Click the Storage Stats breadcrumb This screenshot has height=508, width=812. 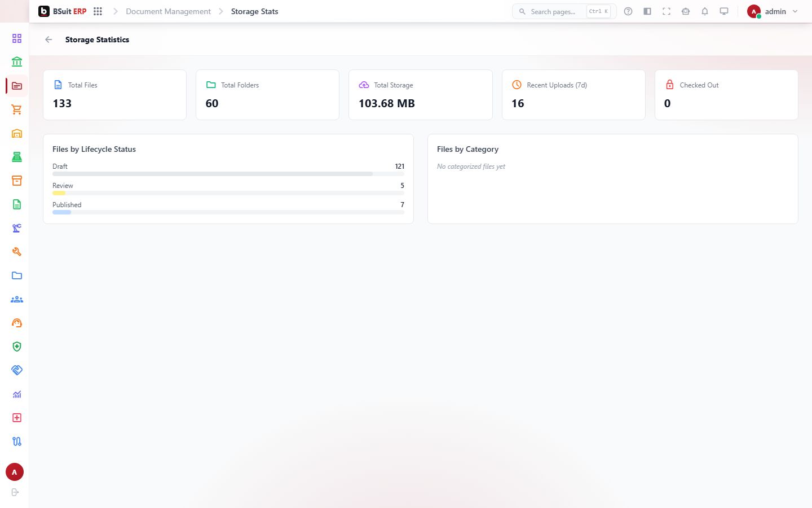(x=254, y=11)
